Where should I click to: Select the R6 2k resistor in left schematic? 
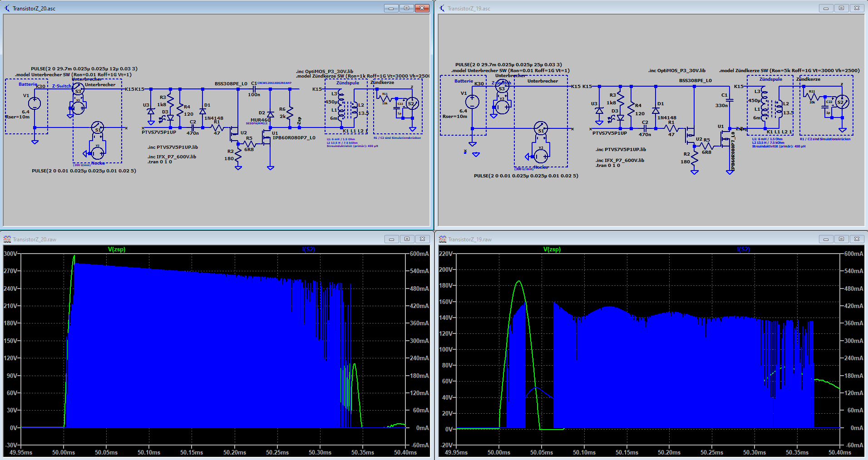pyautogui.click(x=290, y=113)
